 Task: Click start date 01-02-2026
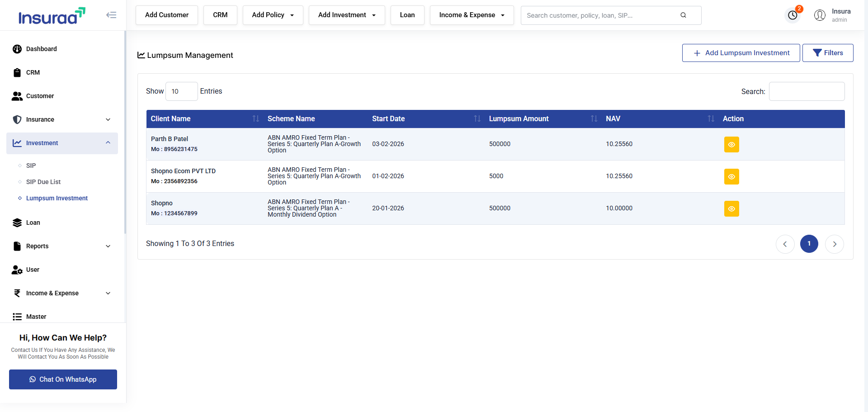[x=388, y=176]
